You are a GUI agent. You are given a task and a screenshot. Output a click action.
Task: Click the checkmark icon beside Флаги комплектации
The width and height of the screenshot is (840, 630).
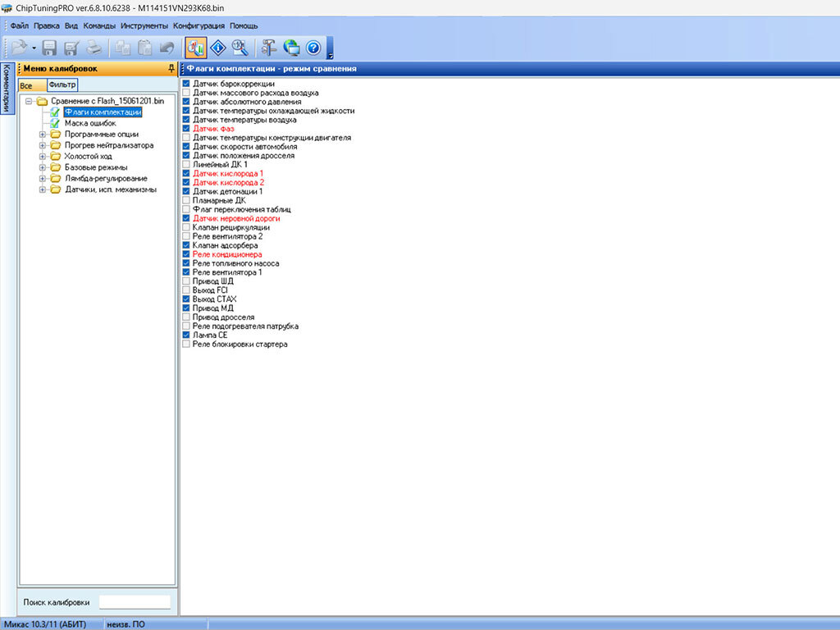[55, 112]
